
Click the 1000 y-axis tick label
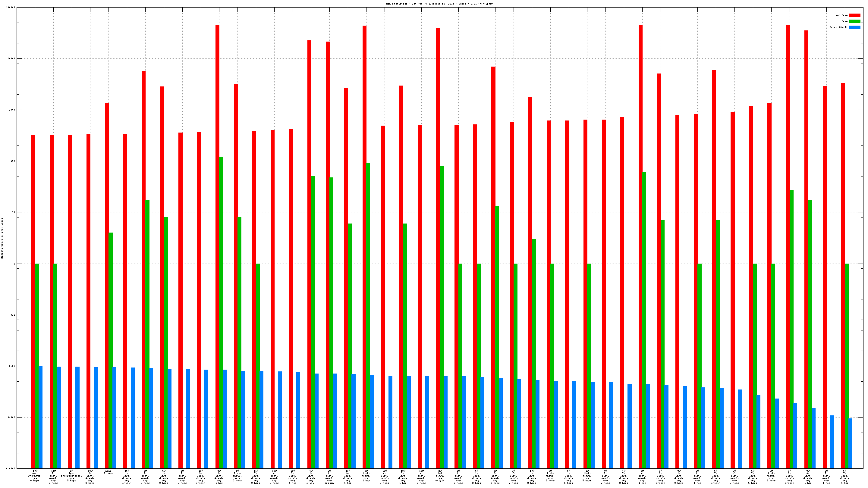[x=11, y=110]
